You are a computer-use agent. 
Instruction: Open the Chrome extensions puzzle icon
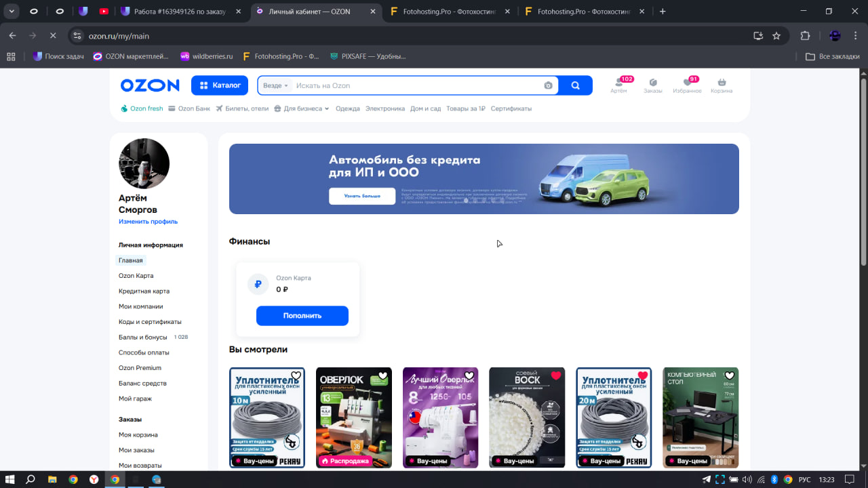tap(806, 36)
